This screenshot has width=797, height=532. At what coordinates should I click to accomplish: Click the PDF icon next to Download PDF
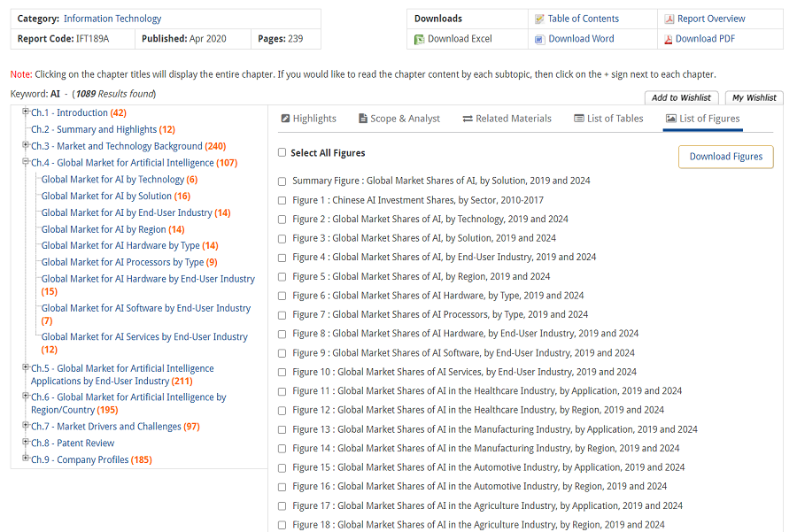669,39
